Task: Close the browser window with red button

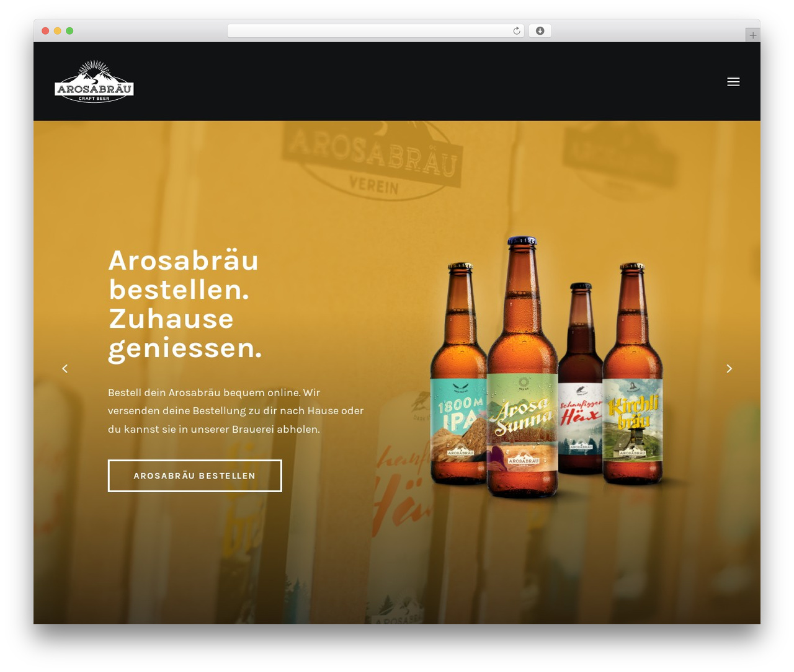Action: (45, 31)
